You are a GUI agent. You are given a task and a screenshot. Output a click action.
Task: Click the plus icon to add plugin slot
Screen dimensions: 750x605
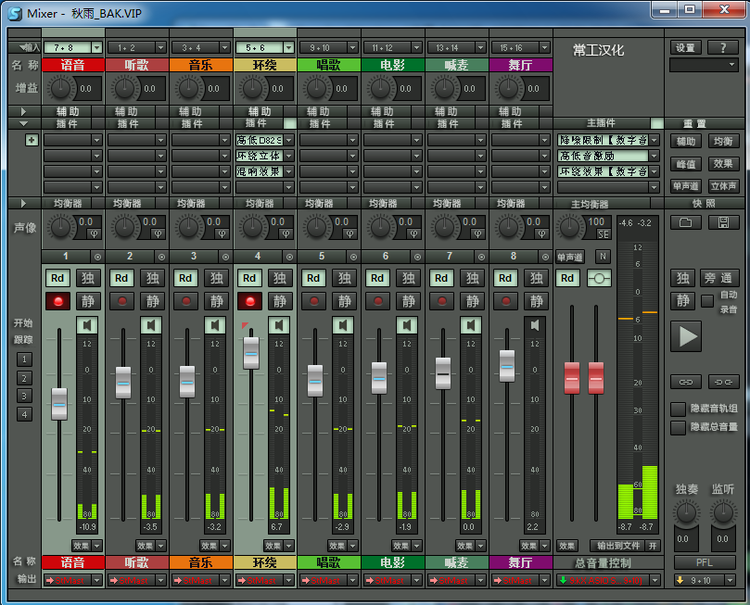pos(32,140)
